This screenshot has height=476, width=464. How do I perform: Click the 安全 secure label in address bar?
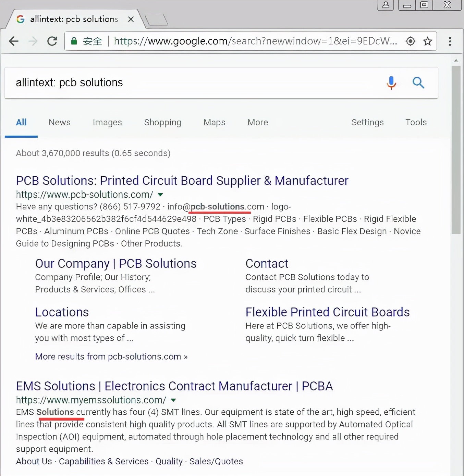coord(93,41)
